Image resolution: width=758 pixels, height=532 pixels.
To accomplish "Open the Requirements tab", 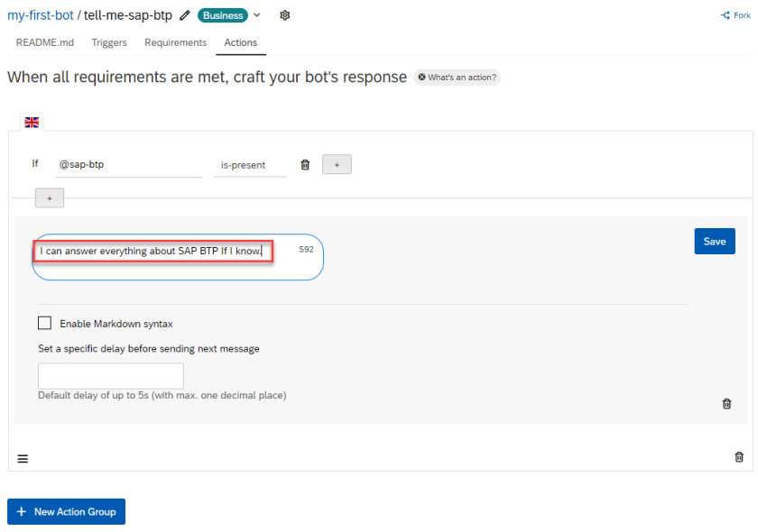I will point(175,42).
